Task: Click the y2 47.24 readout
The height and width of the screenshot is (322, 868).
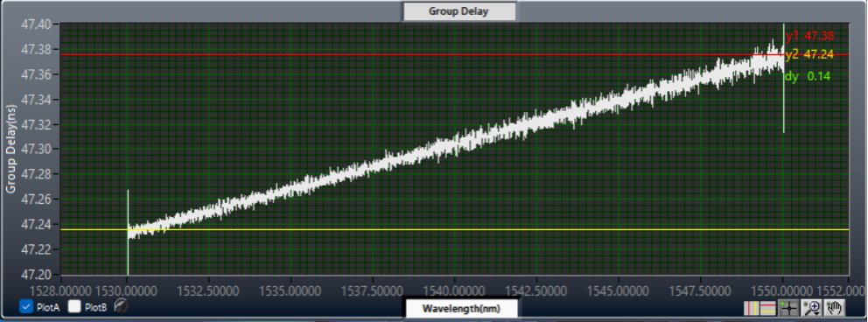Action: (x=809, y=55)
